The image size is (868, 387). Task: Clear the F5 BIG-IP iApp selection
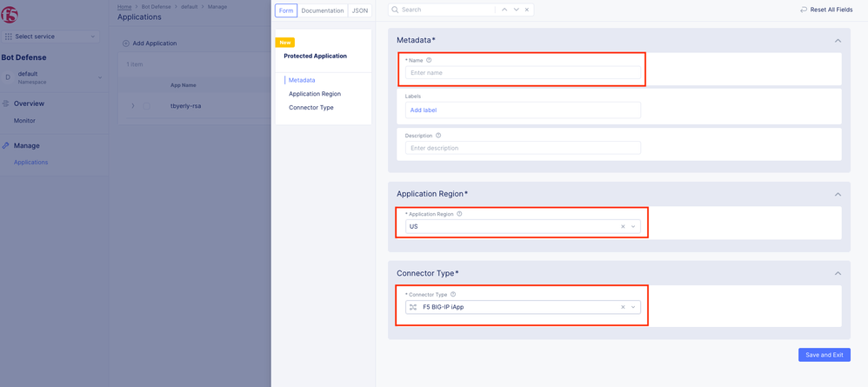click(623, 307)
